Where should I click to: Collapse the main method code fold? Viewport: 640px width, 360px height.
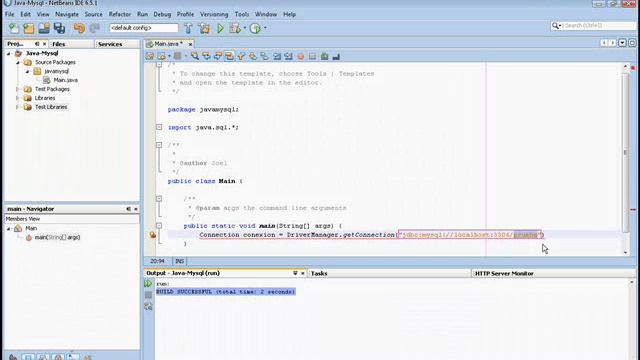(x=159, y=226)
